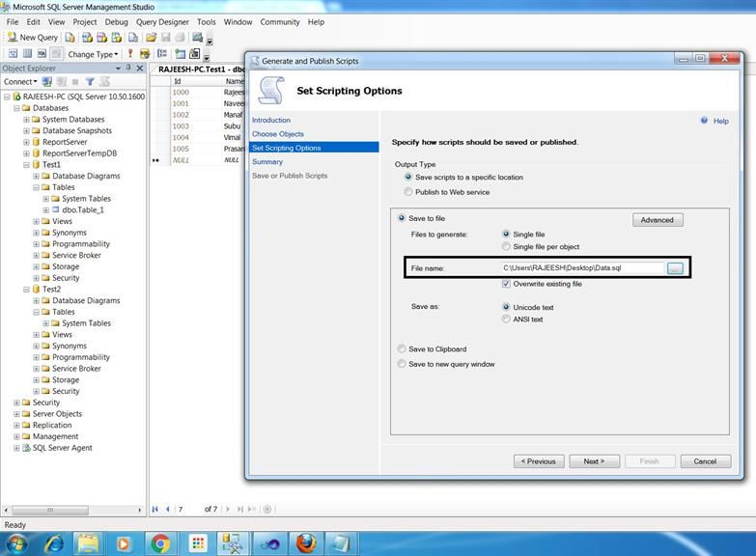Viewport: 756px width, 556px height.
Task: Collapse the Test1 database node
Action: click(x=26, y=164)
